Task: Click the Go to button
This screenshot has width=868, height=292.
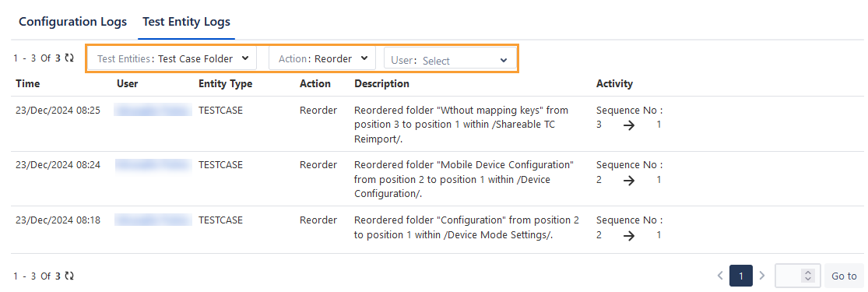Action: point(844,276)
